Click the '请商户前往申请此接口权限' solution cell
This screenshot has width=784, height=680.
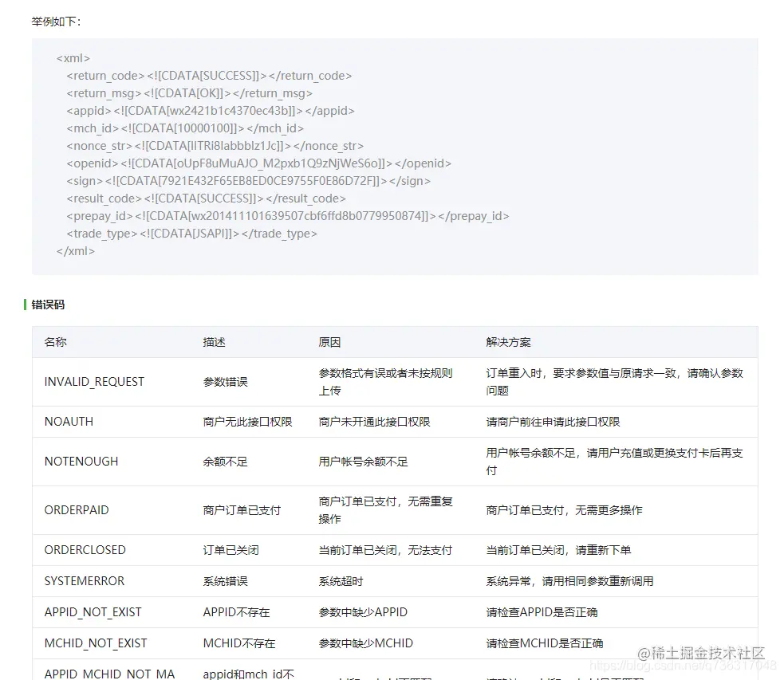[x=553, y=422]
